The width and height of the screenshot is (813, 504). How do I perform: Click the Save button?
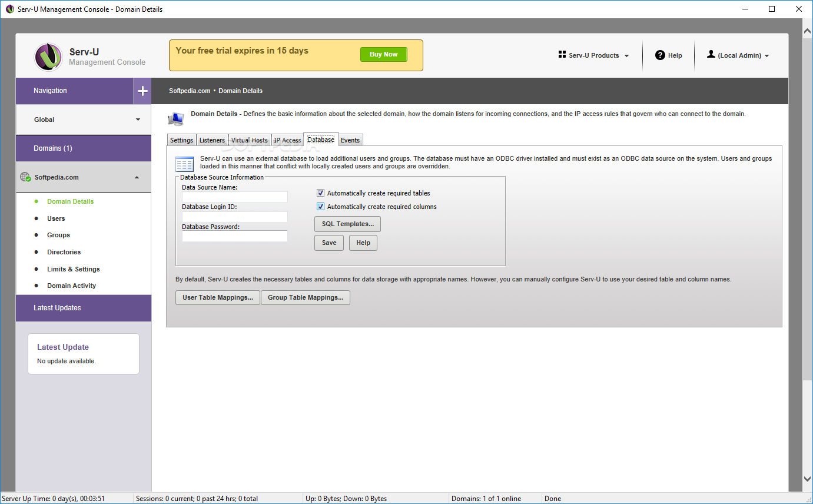point(329,243)
